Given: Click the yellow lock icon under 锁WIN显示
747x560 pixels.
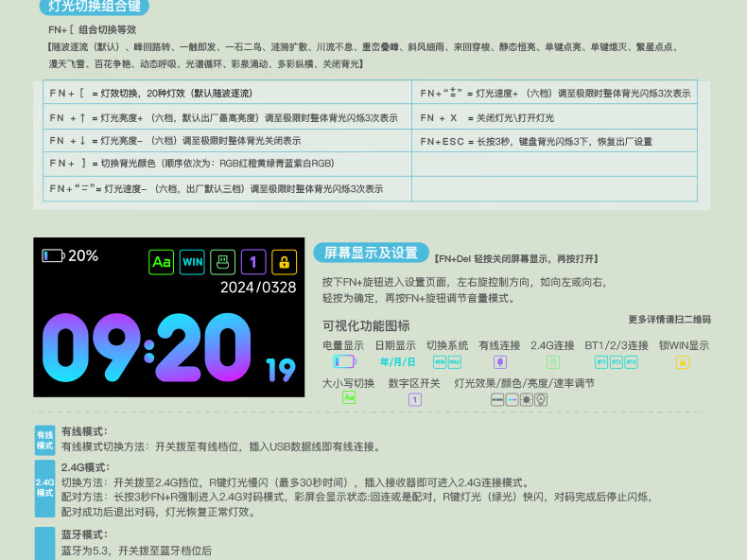Looking at the screenshot, I should pyautogui.click(x=683, y=361).
